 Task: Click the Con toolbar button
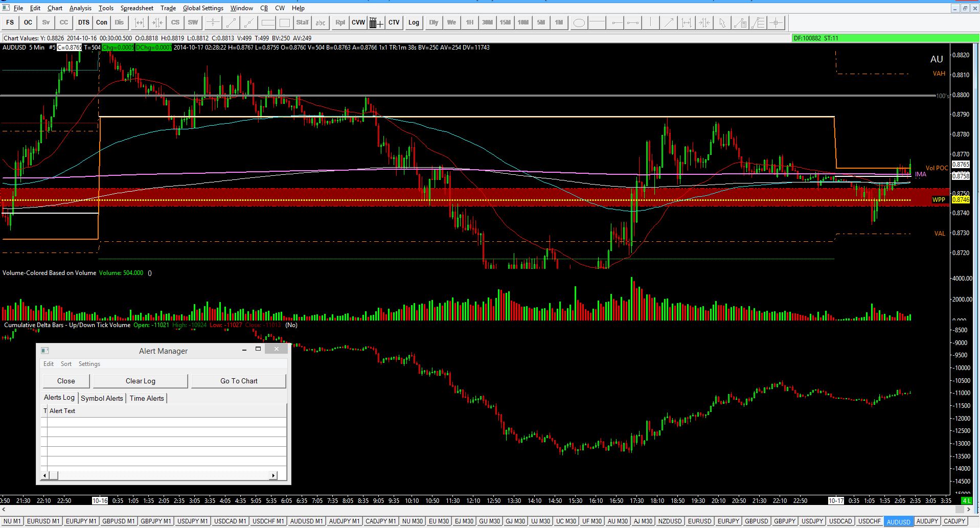[102, 22]
